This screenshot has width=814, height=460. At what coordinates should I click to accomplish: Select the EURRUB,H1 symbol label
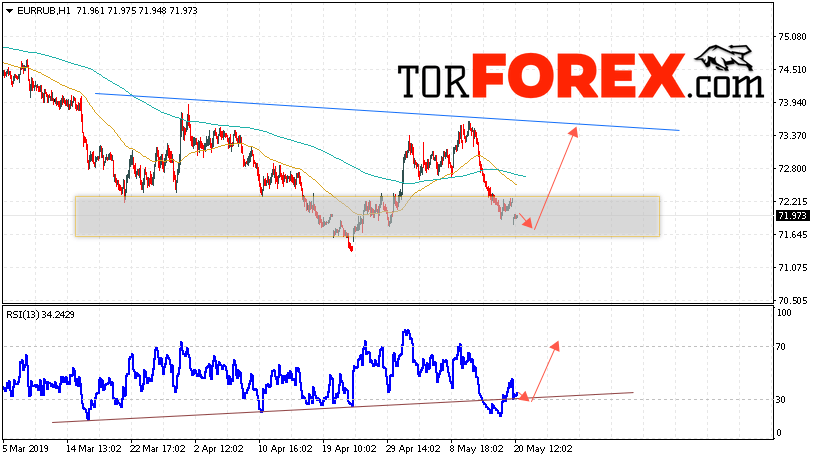pos(45,10)
